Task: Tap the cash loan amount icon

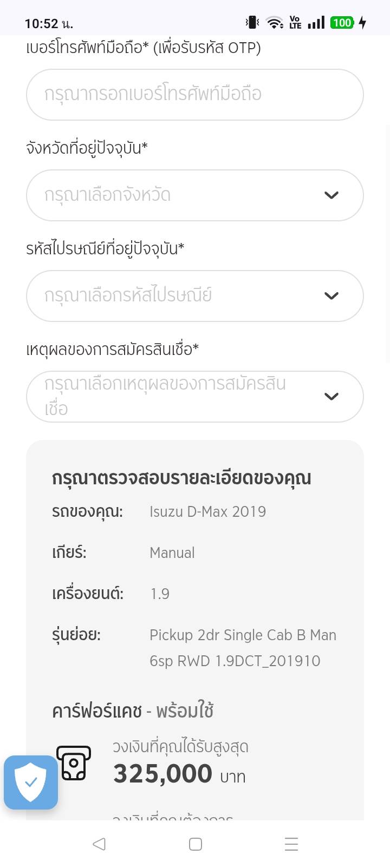Action: 74,763
